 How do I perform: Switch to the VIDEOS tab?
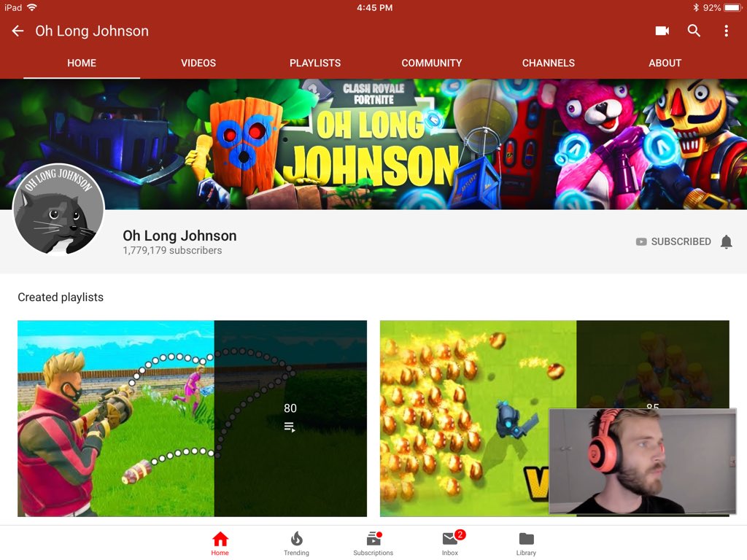pyautogui.click(x=198, y=63)
